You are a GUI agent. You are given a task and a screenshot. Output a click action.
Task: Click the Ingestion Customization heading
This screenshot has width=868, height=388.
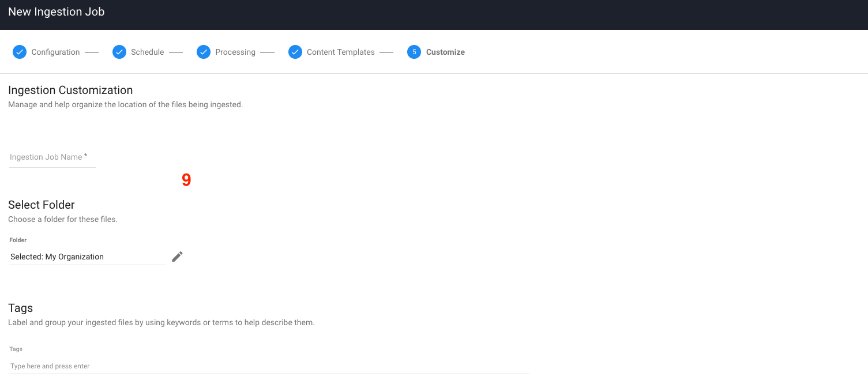point(70,90)
